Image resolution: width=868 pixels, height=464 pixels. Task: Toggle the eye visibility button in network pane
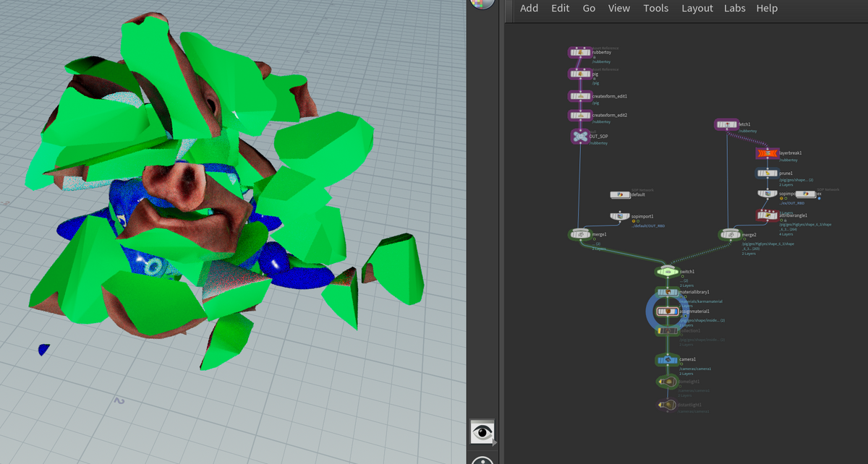(482, 432)
